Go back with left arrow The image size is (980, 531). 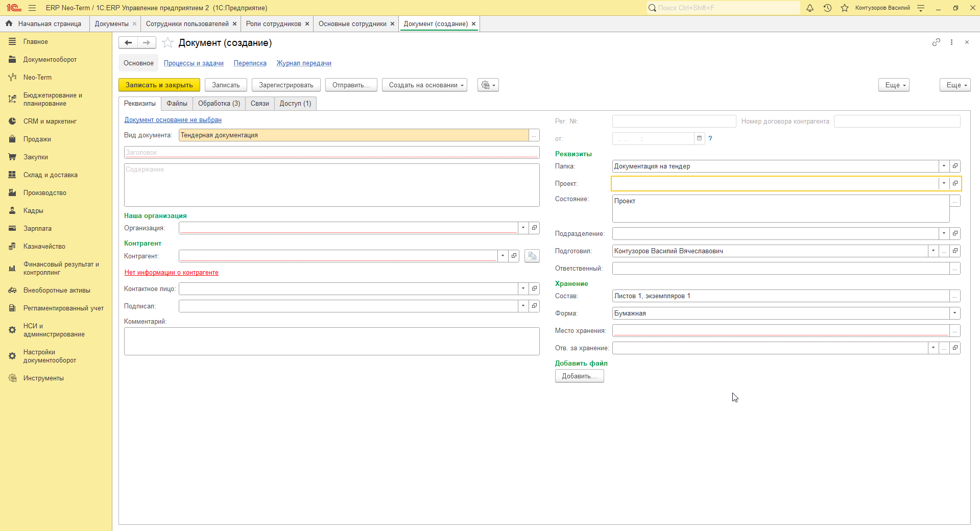click(x=128, y=43)
